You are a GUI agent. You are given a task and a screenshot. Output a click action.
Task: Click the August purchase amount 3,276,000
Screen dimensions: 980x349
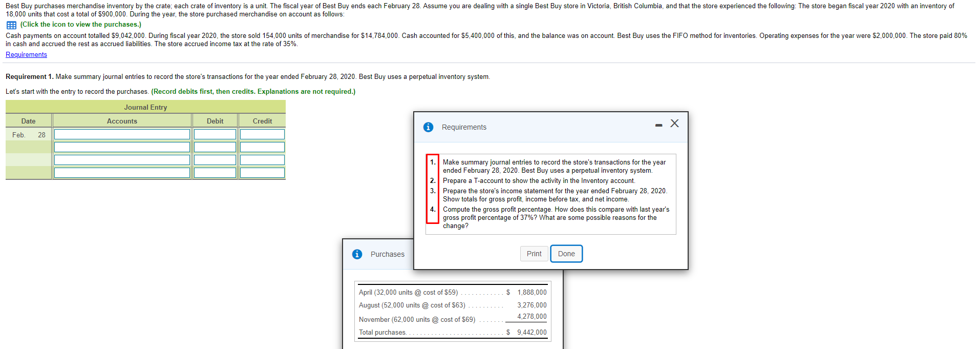(532, 305)
